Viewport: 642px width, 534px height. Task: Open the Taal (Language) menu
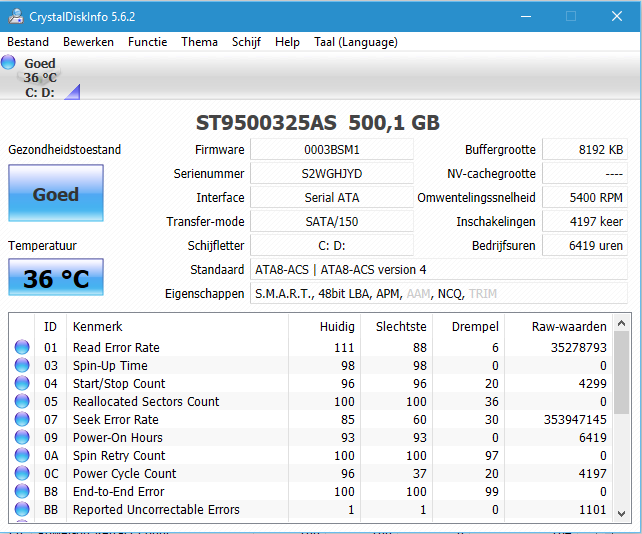click(x=356, y=42)
